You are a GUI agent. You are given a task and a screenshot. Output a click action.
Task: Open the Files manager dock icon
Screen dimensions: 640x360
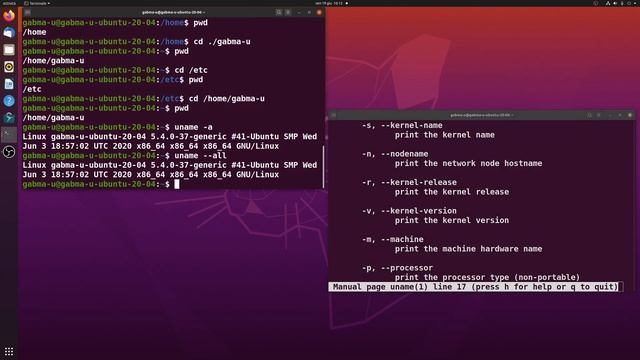tap(9, 50)
